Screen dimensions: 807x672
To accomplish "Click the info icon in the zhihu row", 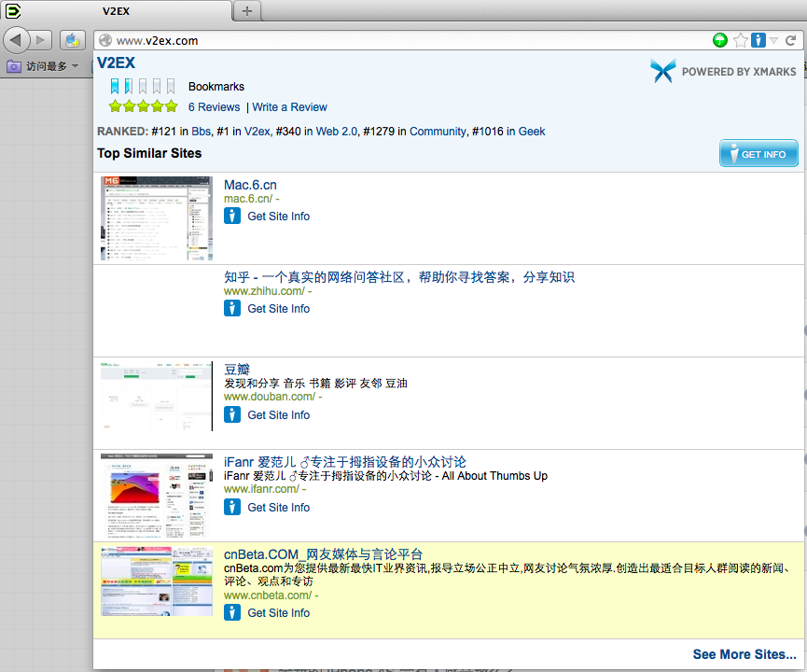I will 232,308.
